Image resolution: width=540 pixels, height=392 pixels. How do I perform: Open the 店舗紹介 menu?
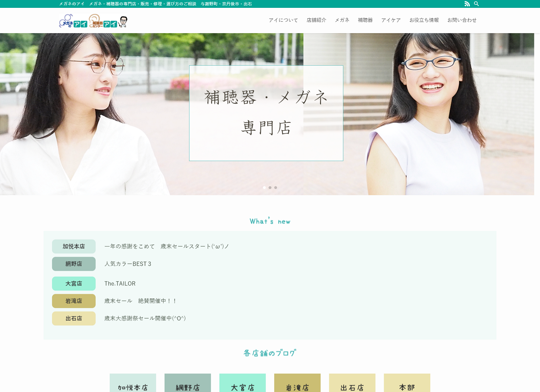(316, 20)
